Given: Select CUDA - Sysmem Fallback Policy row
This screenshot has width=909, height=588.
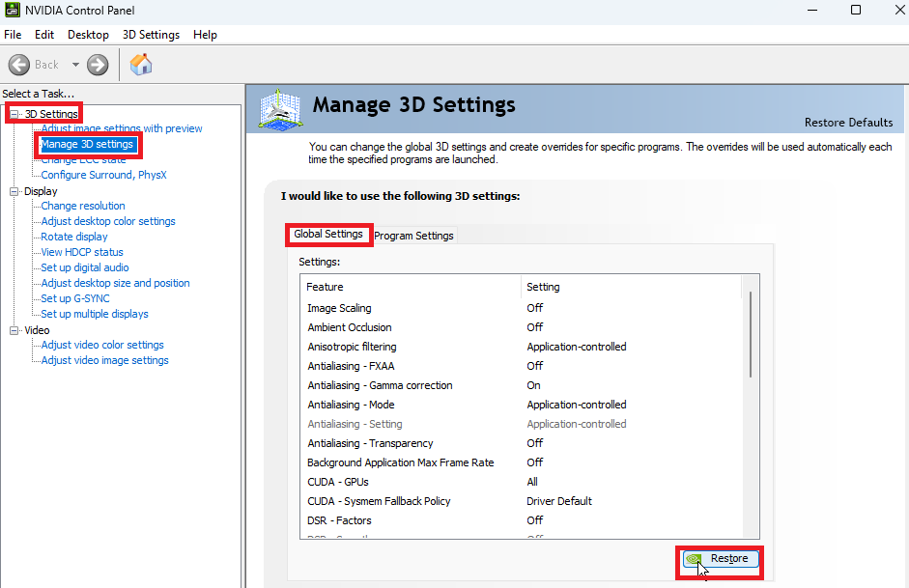Looking at the screenshot, I should pos(522,501).
